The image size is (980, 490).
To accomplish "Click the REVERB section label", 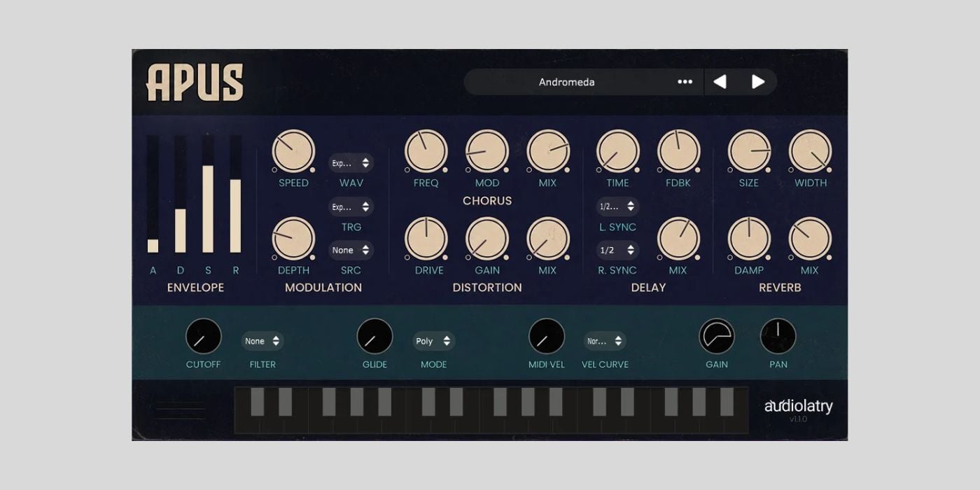I will (780, 288).
